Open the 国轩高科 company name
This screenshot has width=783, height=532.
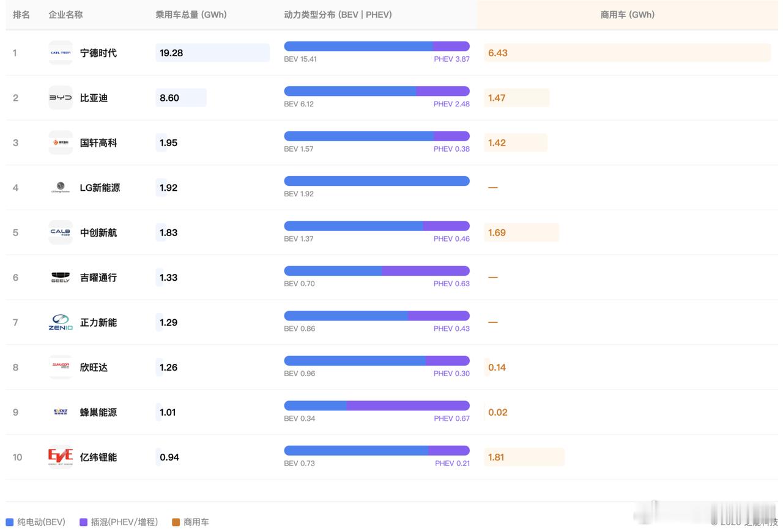[98, 143]
